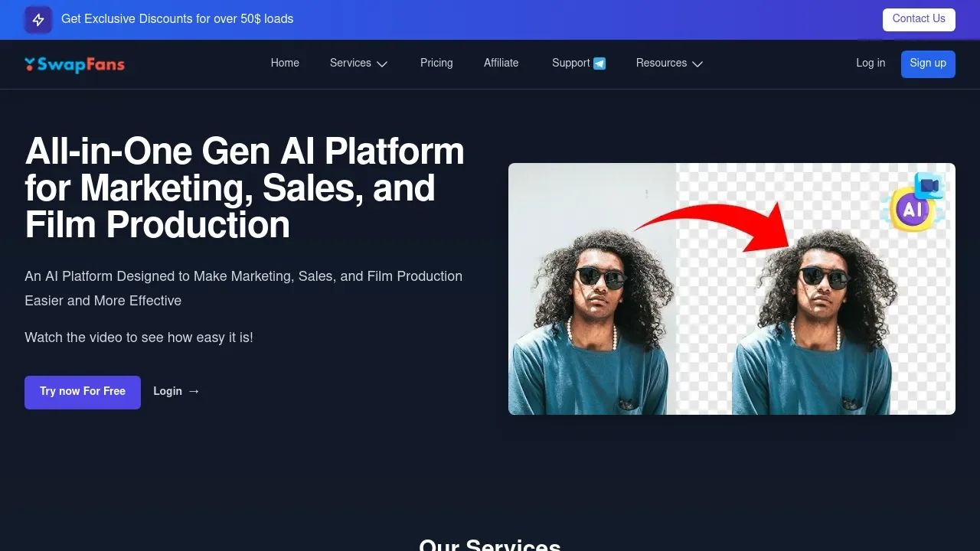Viewport: 980px width, 551px height.
Task: Click the Exclusive Discounts banner text
Action: 177,19
